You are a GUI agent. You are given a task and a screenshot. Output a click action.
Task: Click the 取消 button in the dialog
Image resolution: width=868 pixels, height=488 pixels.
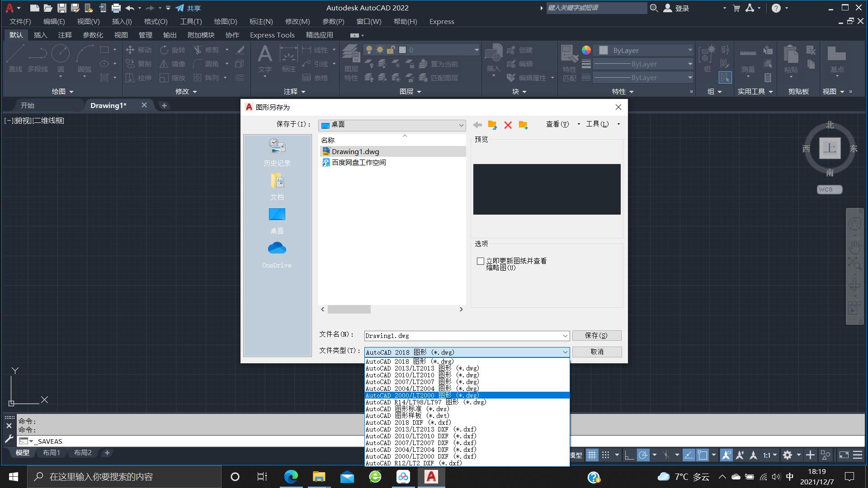coord(596,352)
